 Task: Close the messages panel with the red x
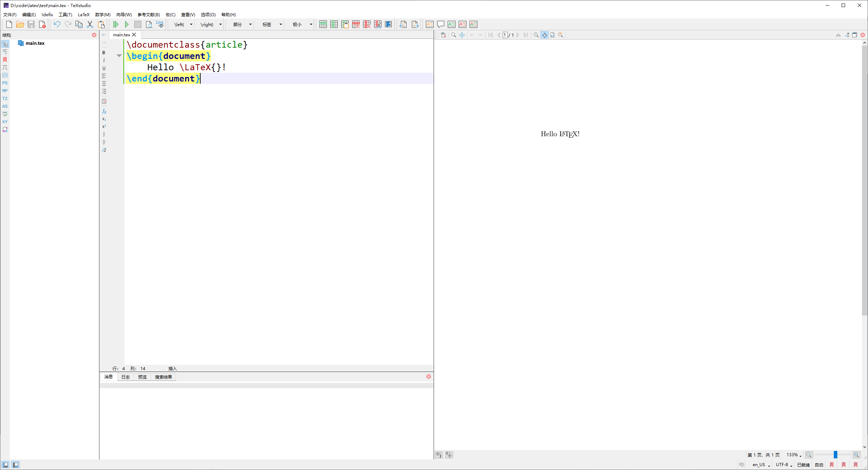429,376
